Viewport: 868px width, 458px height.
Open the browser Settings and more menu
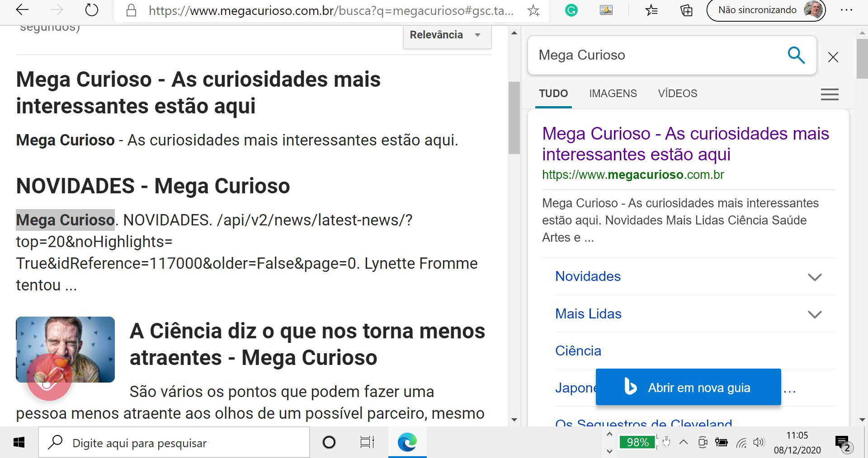[x=846, y=10]
